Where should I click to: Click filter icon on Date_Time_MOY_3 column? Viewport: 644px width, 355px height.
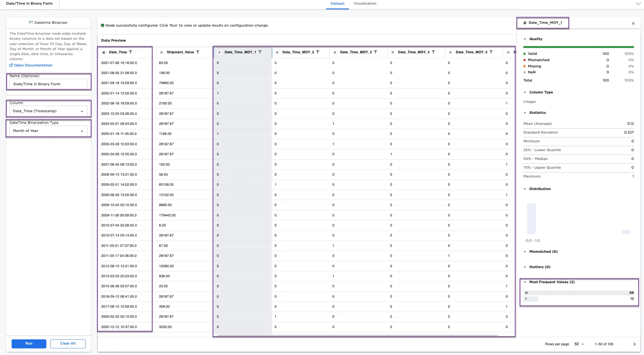coord(376,52)
